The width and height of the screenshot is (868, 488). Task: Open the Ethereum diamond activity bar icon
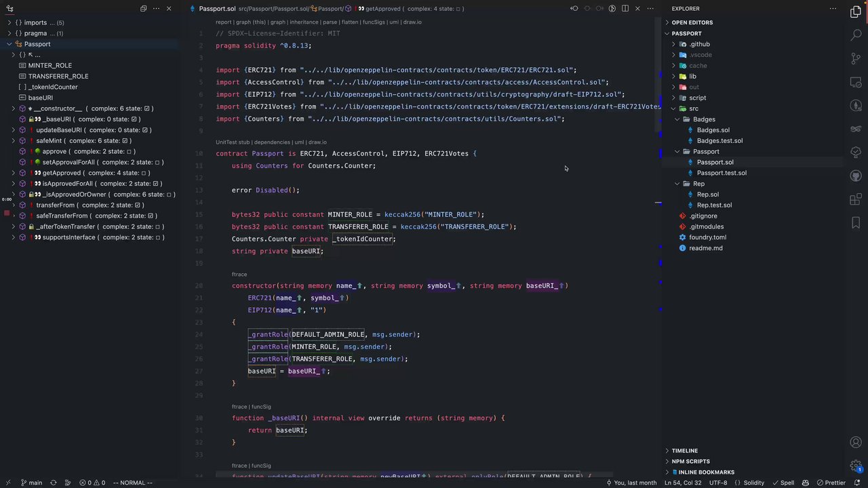click(856, 106)
